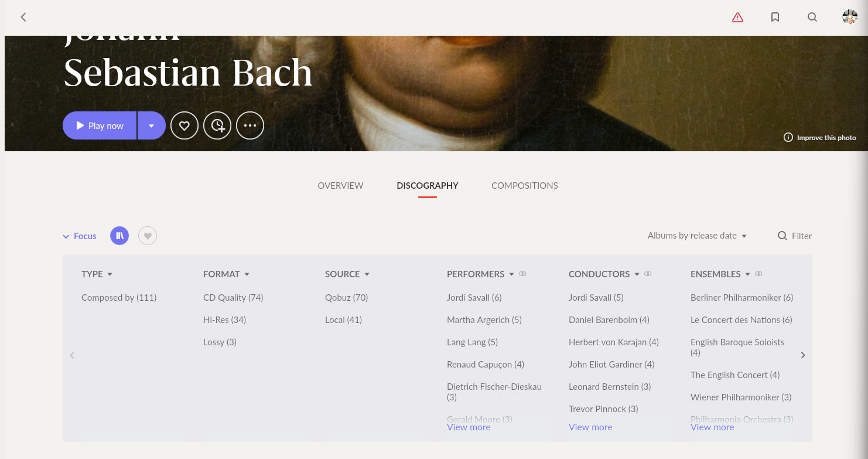Open the three-dots more options button
This screenshot has height=459, width=868.
point(250,125)
